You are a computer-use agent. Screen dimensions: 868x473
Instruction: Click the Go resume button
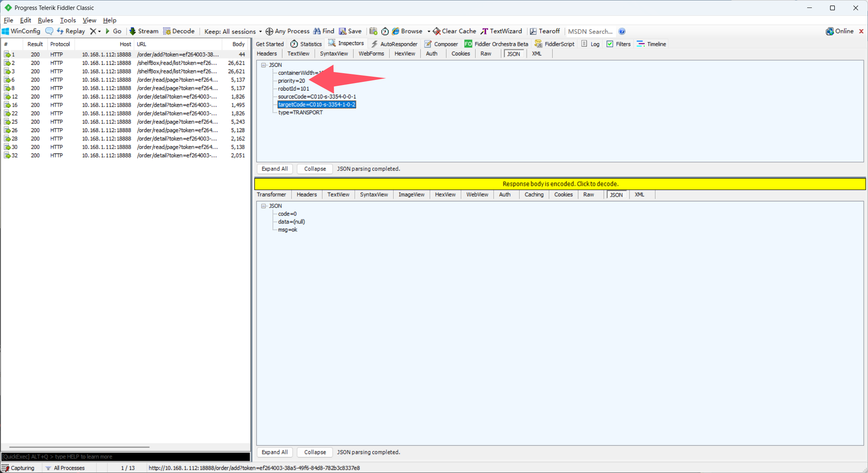click(x=114, y=31)
